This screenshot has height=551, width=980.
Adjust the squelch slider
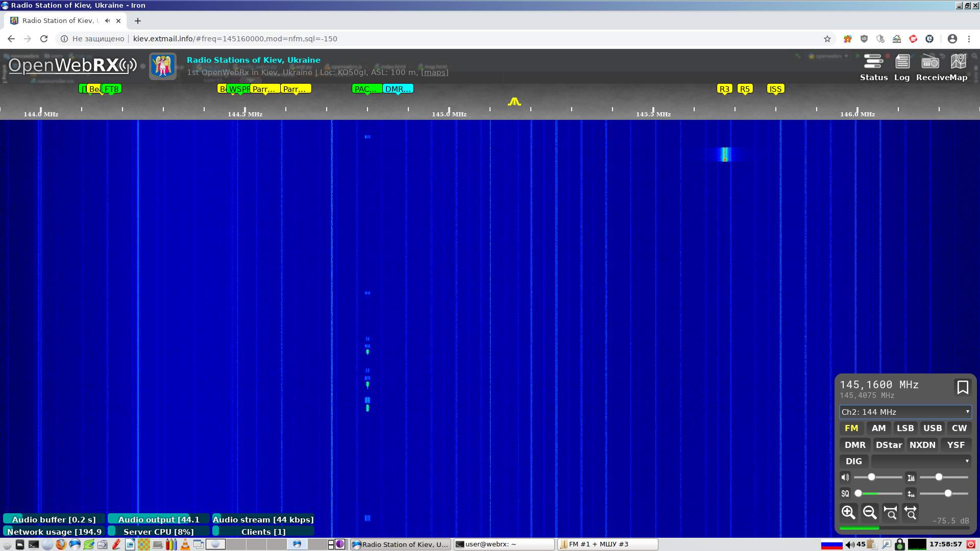[x=878, y=493]
